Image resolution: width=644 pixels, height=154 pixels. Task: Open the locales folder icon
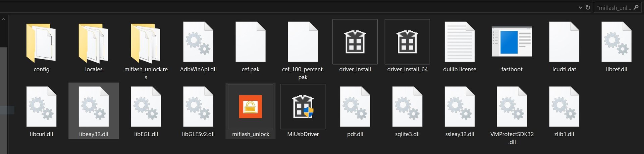(x=94, y=43)
